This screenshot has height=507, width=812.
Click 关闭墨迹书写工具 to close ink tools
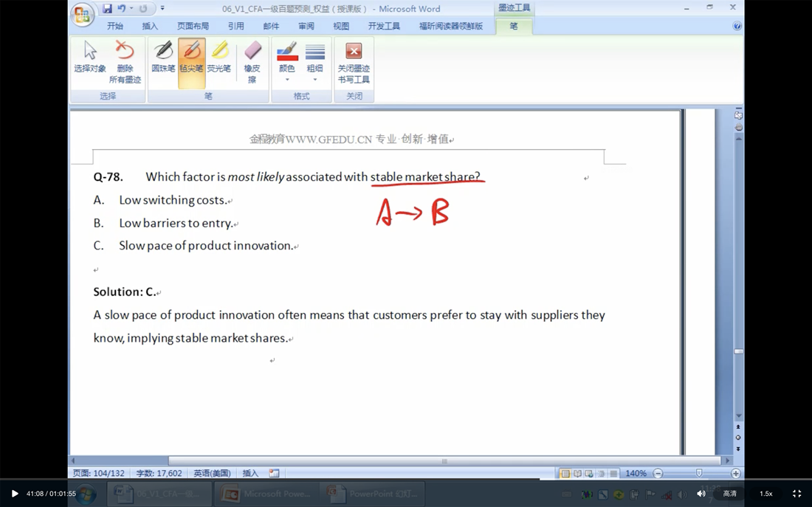coord(354,62)
